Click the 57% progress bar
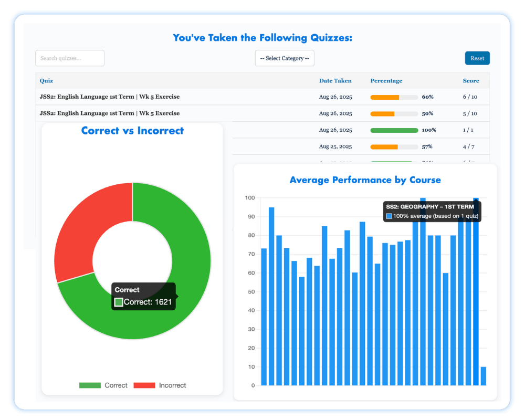 (x=394, y=147)
